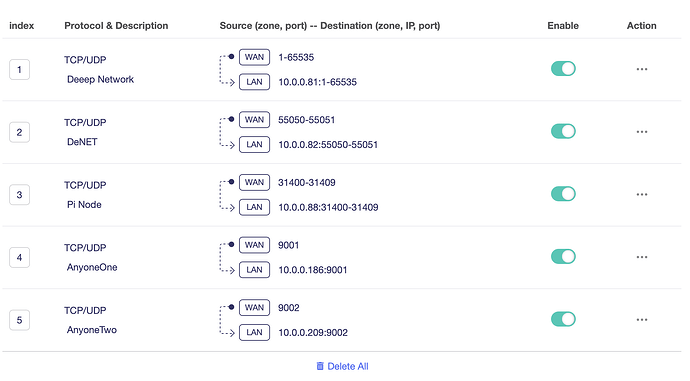Screen dimensions: 690x381
Task: Click the Delete All link
Action: coord(342,366)
